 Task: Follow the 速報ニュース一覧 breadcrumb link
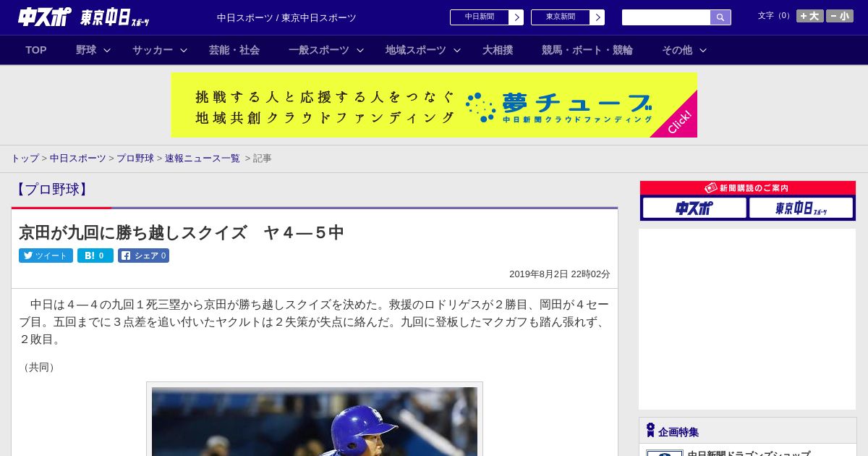point(203,158)
